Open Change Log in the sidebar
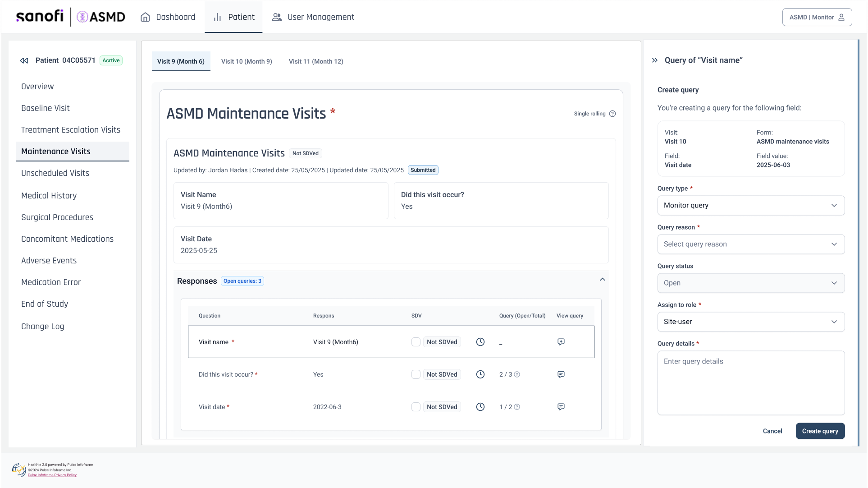The height and width of the screenshot is (488, 868). pos(43,327)
